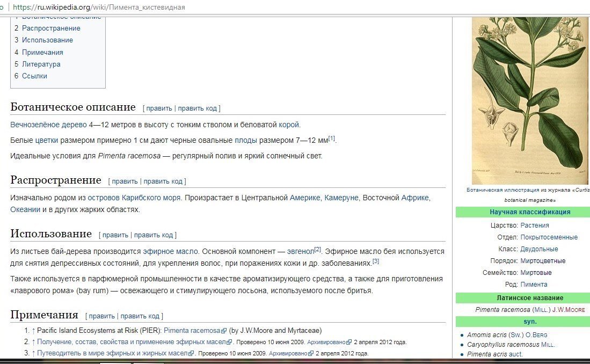The width and height of the screenshot is (590, 364).
Task: Click 'Sw.' author link beside Amomis acris
Action: pyautogui.click(x=515, y=335)
